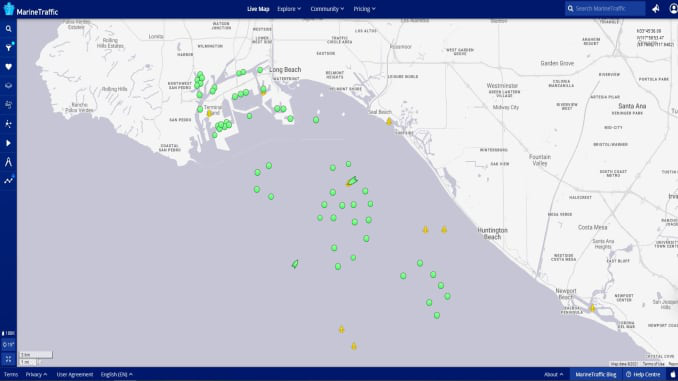Open the Help Centre link
678x381 pixels.
(x=643, y=375)
